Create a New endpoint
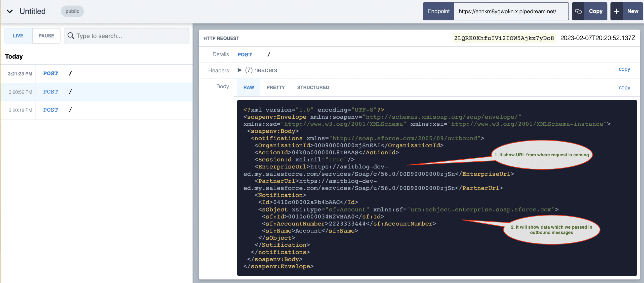644x283 pixels. tap(632, 11)
